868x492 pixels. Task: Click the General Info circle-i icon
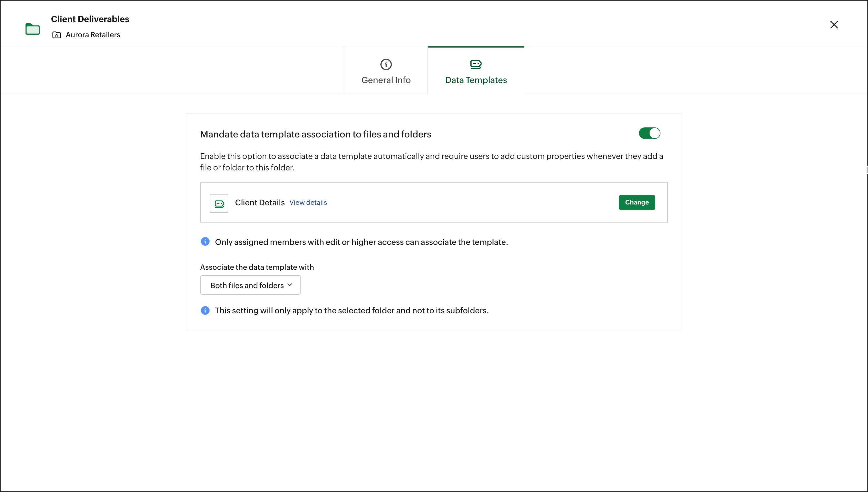(386, 64)
